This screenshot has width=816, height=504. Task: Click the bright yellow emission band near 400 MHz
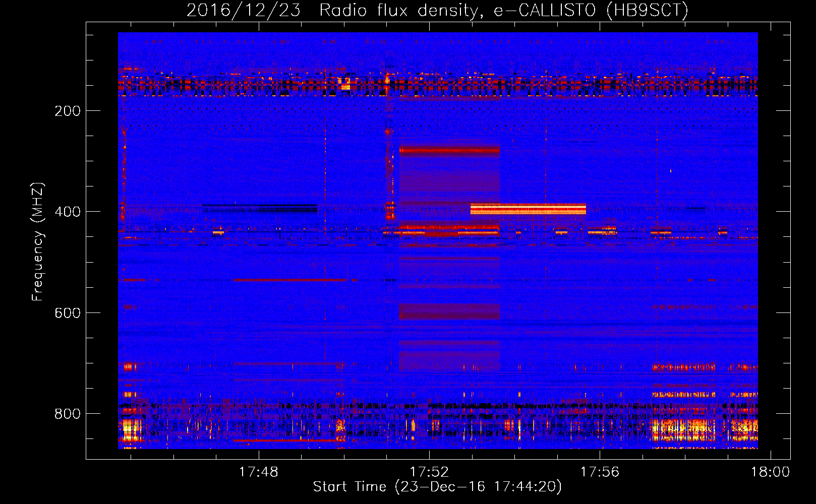tap(528, 209)
